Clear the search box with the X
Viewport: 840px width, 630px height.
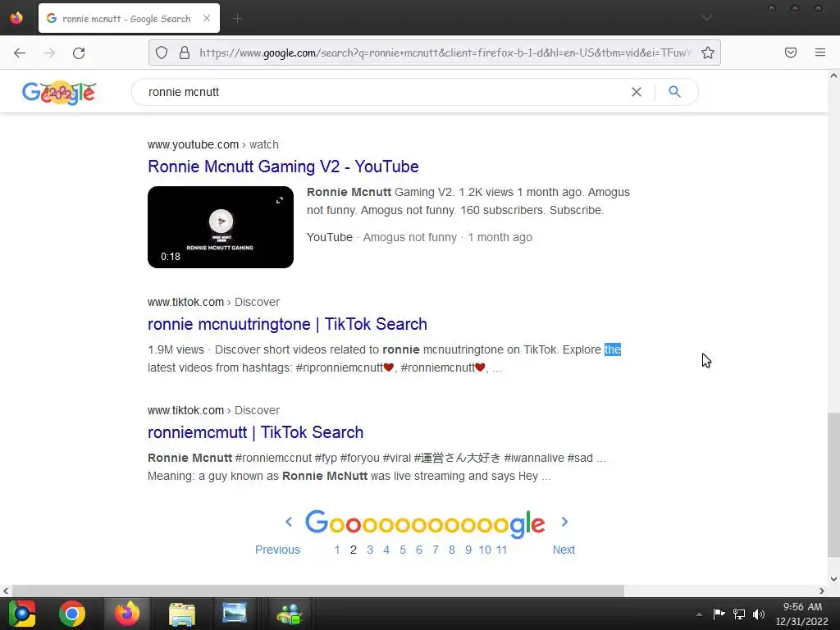click(x=636, y=92)
